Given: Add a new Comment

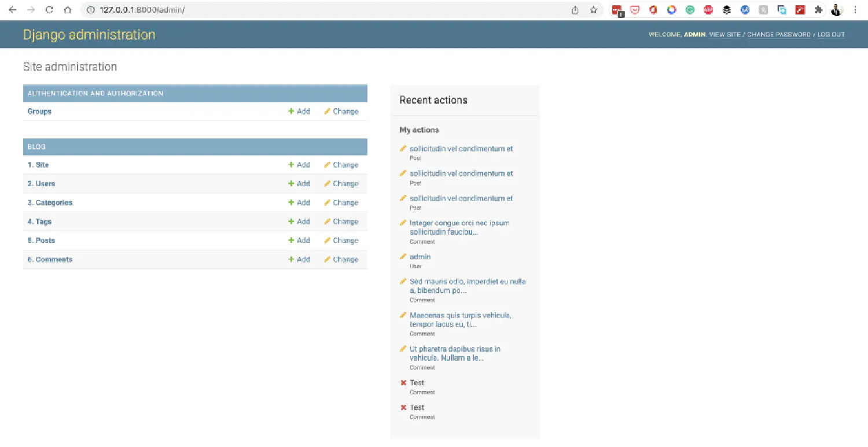Looking at the screenshot, I should (x=299, y=260).
